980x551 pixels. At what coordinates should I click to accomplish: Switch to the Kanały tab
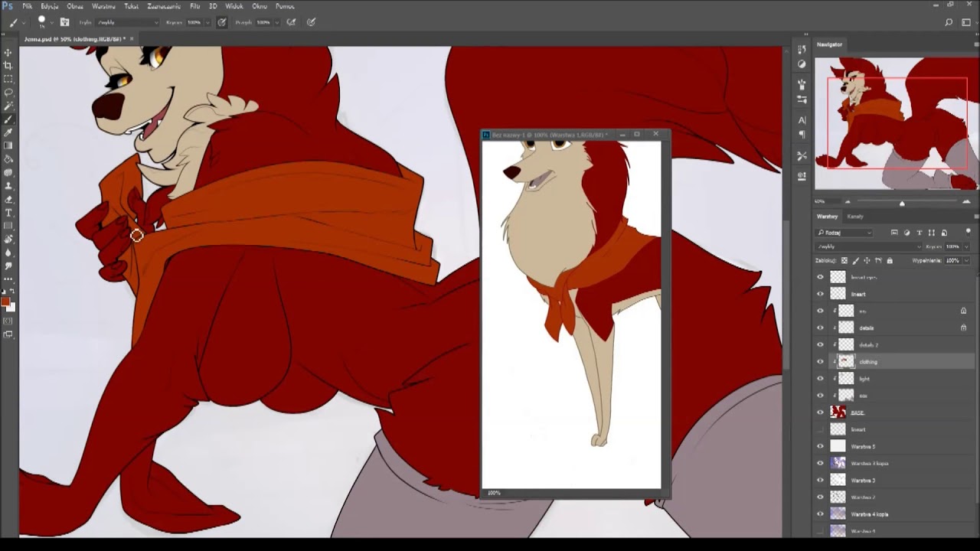(855, 217)
